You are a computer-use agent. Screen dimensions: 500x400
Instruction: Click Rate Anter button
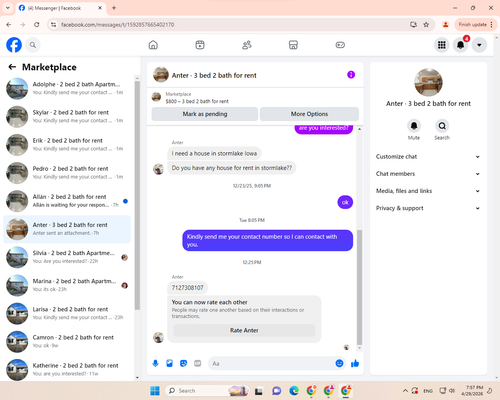[244, 330]
